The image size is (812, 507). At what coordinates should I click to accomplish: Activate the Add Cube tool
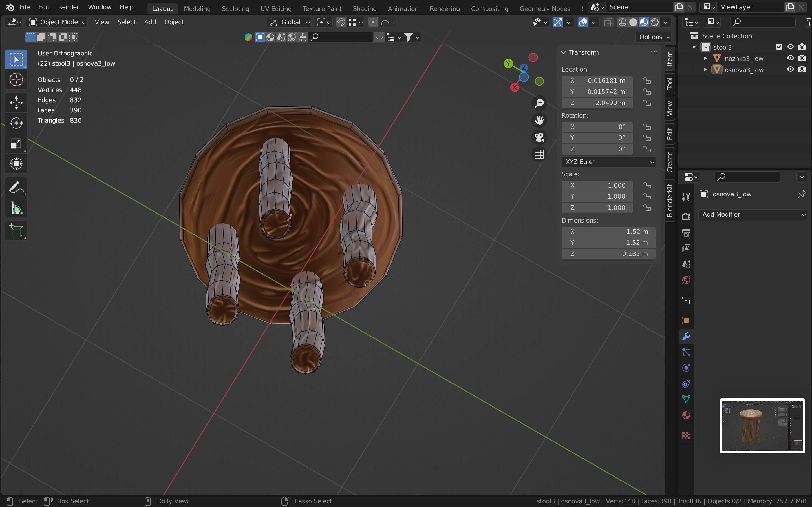pyautogui.click(x=16, y=231)
